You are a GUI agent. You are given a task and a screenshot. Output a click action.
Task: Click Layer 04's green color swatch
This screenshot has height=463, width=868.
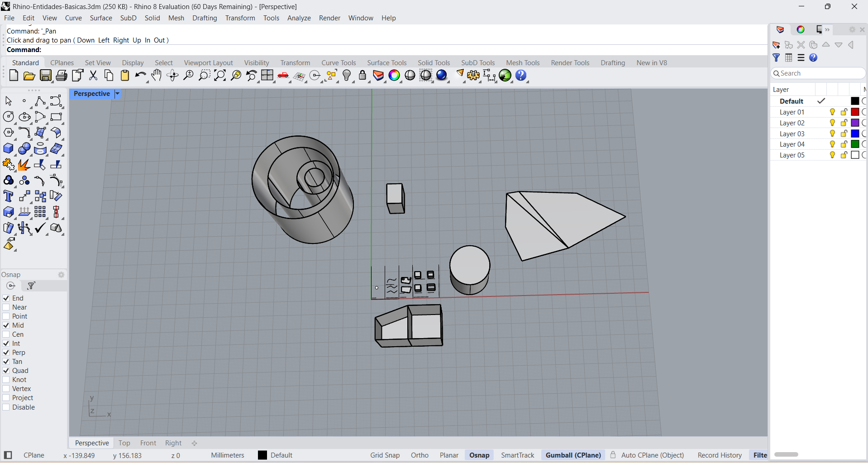coord(855,144)
